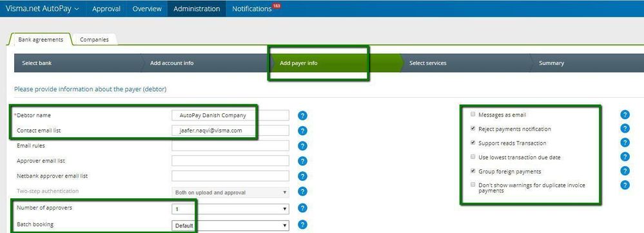Screen dimensions: 644x233
Task: Open help icon for Contact email list
Action: coord(302,131)
